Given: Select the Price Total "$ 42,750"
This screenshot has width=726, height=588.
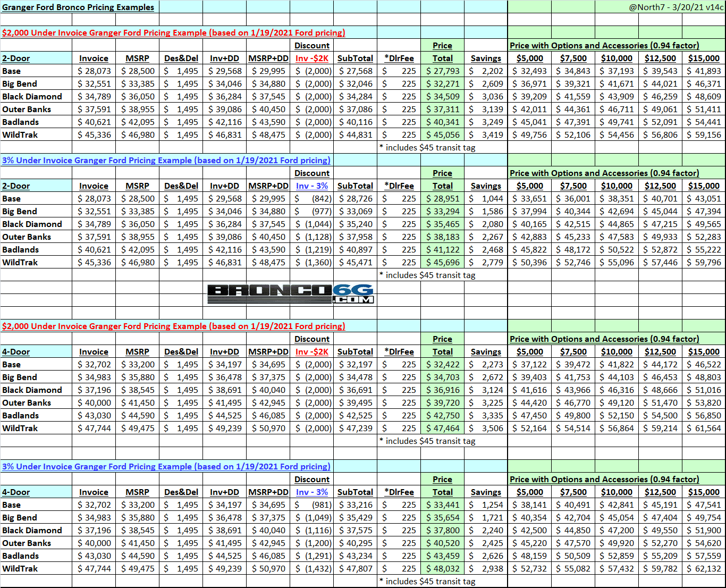Looking at the screenshot, I should pyautogui.click(x=443, y=416).
